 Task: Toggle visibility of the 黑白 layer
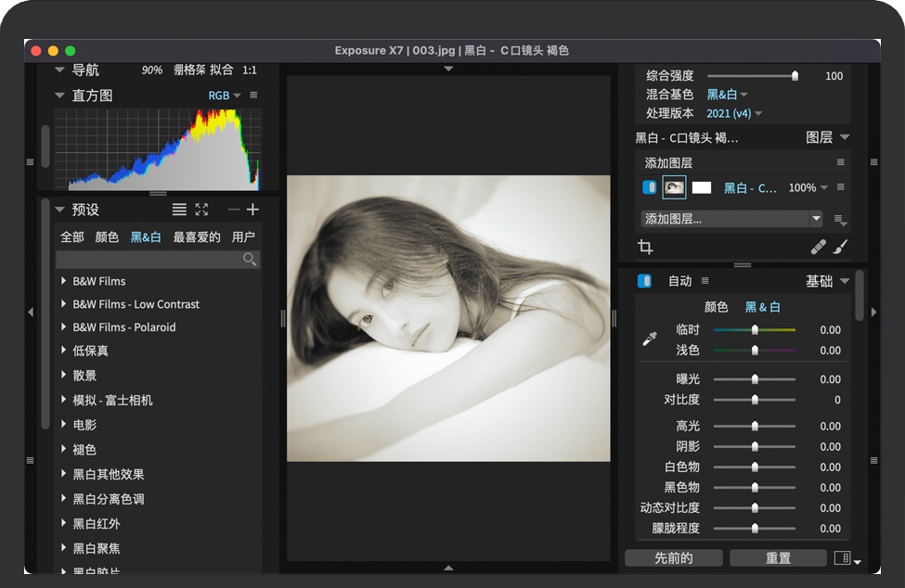(649, 187)
